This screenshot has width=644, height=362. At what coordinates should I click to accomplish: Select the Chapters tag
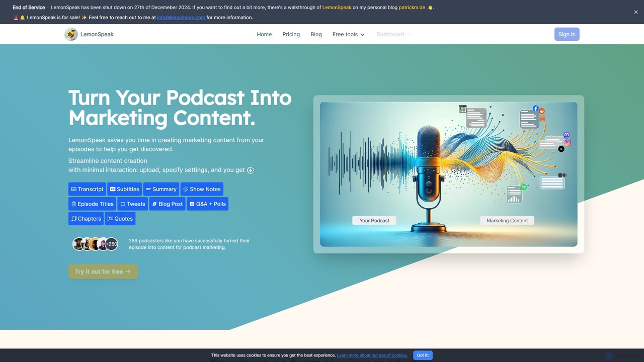(x=86, y=218)
